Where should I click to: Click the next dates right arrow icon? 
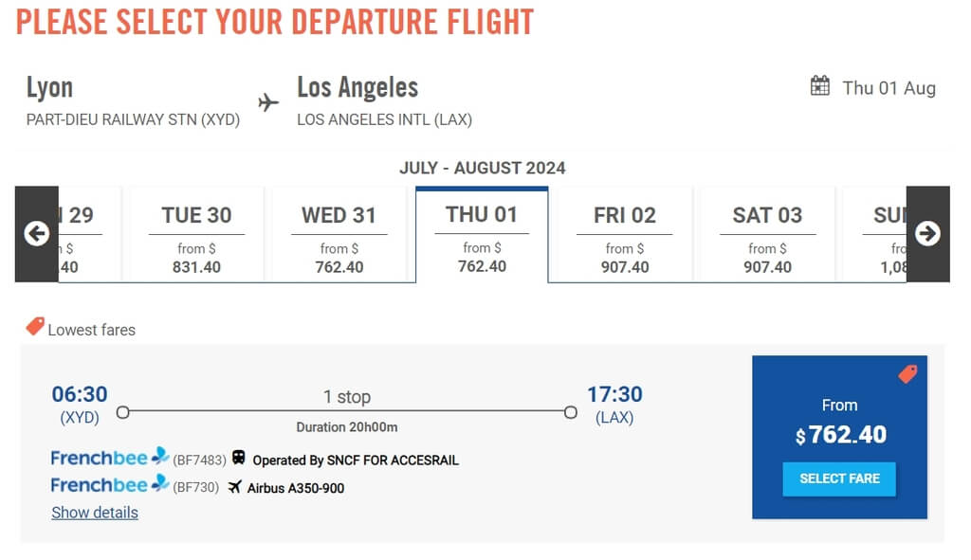[927, 234]
